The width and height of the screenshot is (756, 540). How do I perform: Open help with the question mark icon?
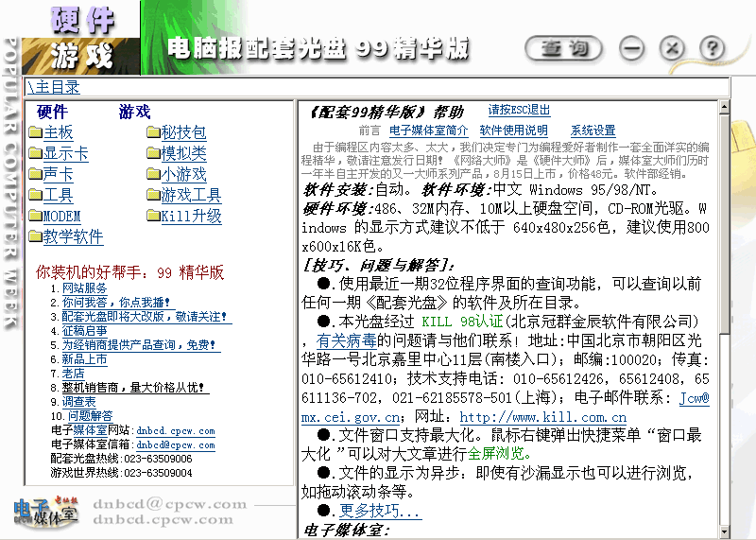pos(712,49)
